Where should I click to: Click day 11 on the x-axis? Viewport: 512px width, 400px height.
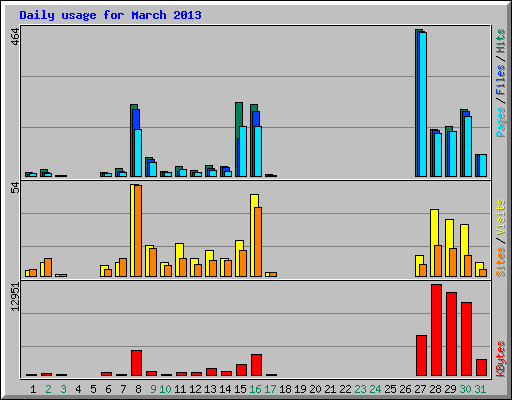click(180, 389)
